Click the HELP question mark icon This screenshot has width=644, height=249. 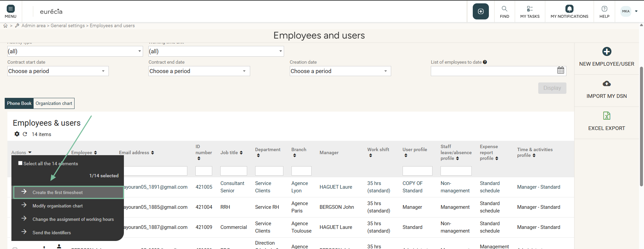[x=604, y=9]
